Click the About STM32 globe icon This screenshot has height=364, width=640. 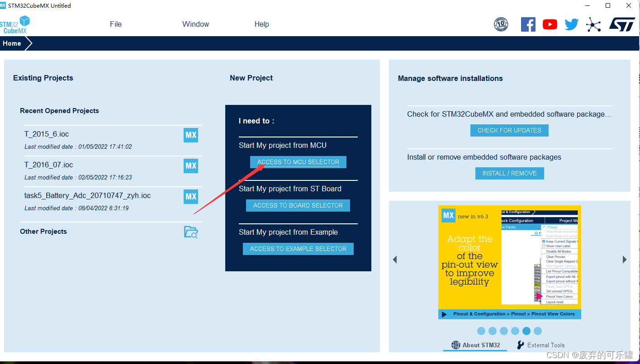coord(455,345)
